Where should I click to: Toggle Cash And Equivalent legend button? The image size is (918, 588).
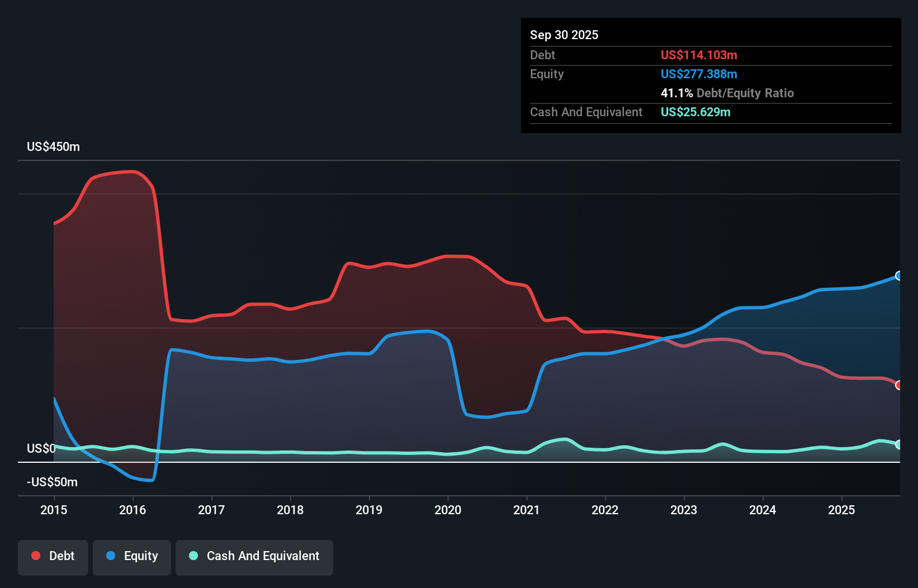pos(254,557)
